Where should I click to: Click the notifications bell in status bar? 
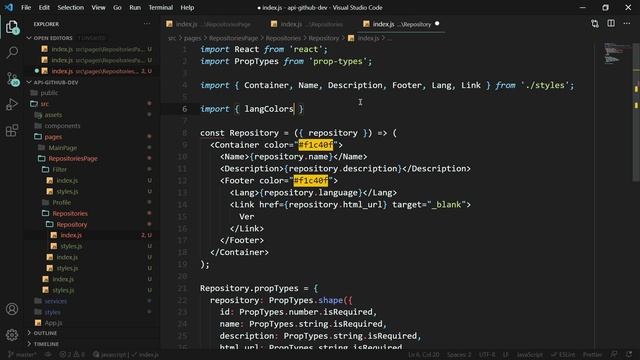[x=629, y=355]
